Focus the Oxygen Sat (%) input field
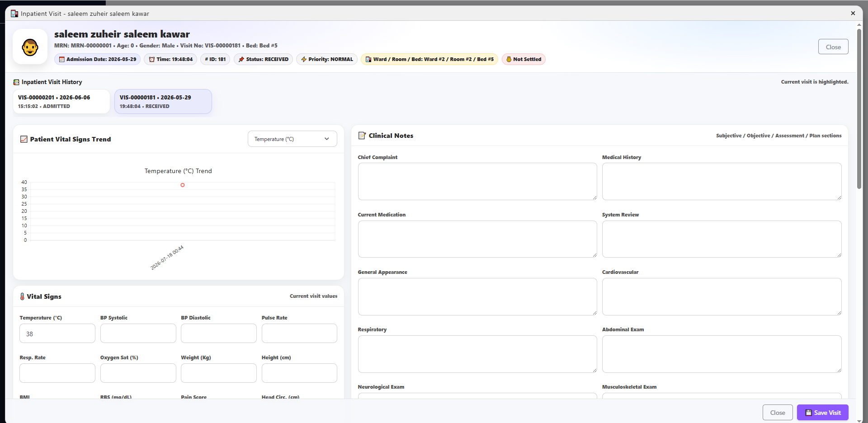Viewport: 868px width, 423px height. click(138, 373)
